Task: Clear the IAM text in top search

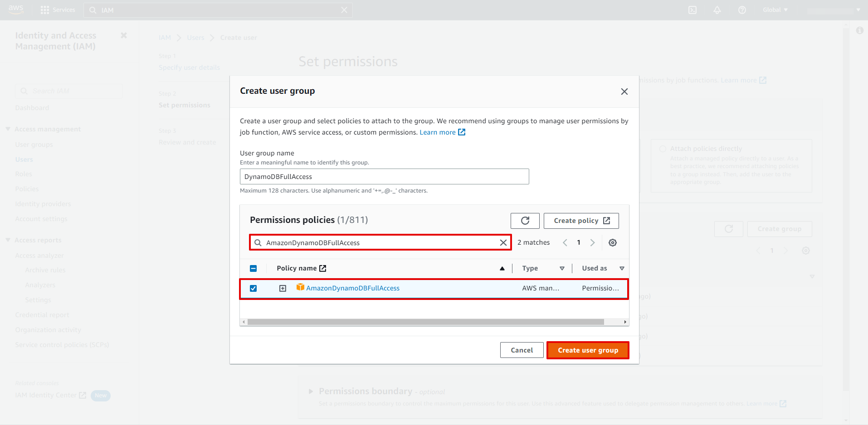Action: 344,10
